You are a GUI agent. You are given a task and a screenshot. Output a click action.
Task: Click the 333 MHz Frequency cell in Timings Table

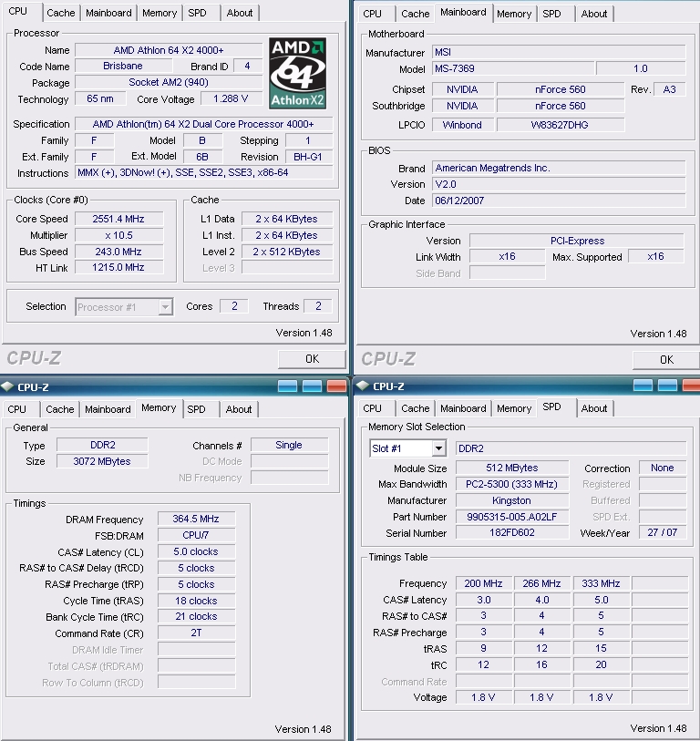[602, 583]
